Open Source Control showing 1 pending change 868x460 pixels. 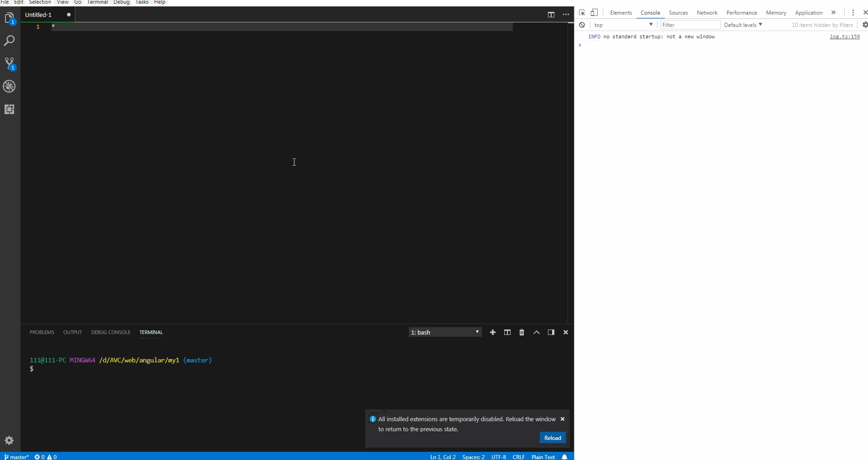pos(9,64)
